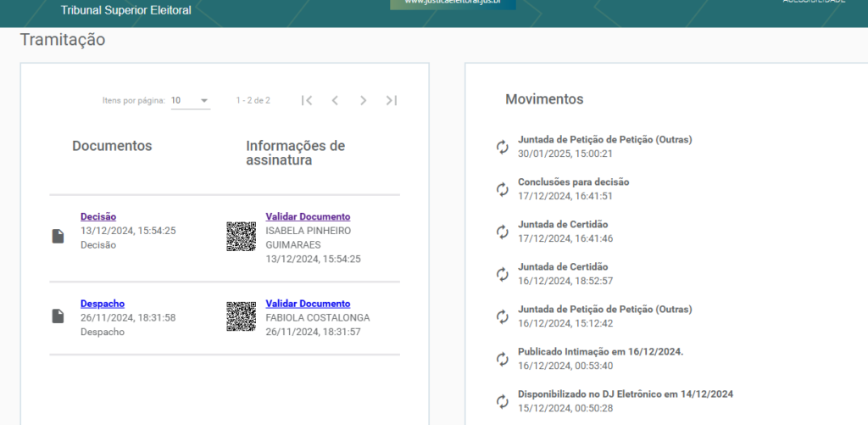Click the movement icon for 30/01/2025 Juntada de Petição

point(502,147)
